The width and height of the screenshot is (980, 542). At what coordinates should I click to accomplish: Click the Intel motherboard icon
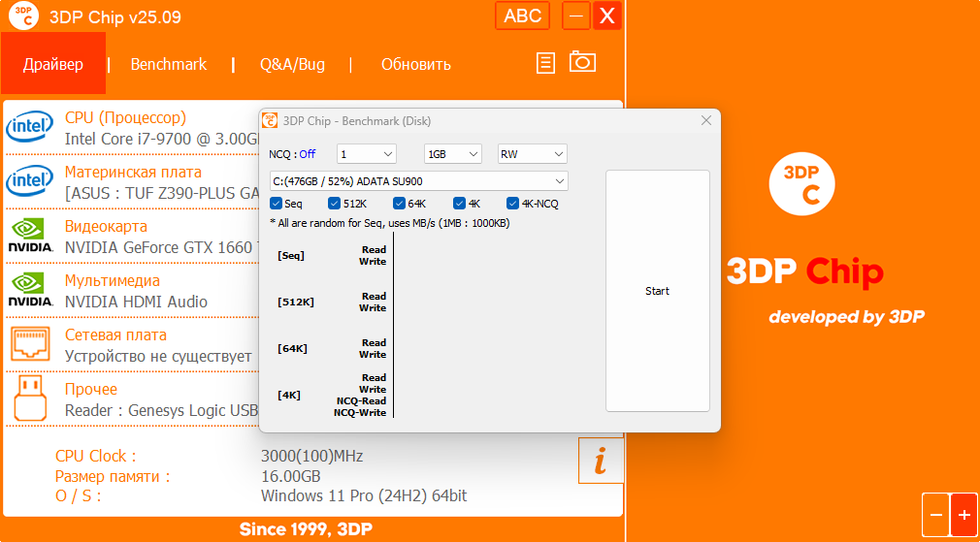30,181
